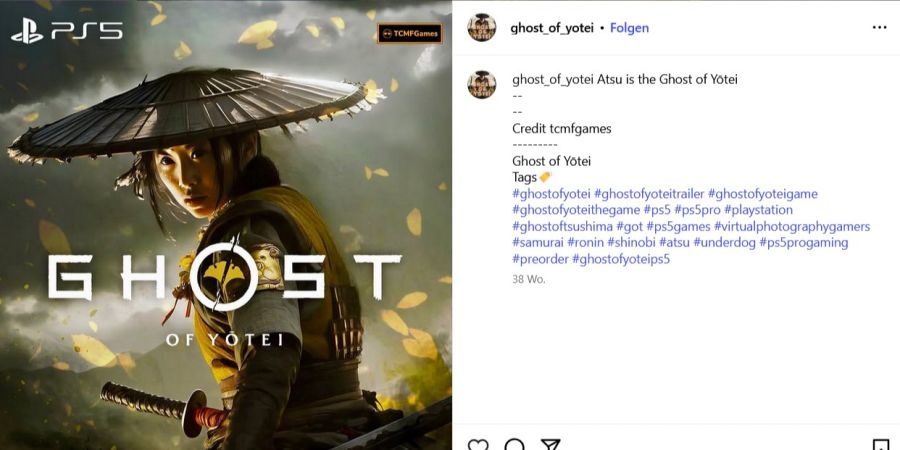Image resolution: width=900 pixels, height=450 pixels.
Task: Open the three-dots more options menu
Action: click(879, 28)
